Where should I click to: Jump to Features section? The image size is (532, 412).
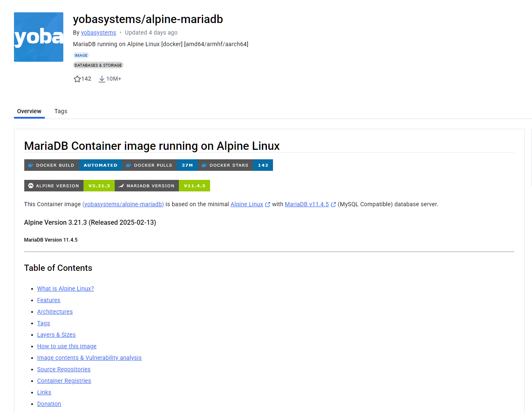click(49, 300)
